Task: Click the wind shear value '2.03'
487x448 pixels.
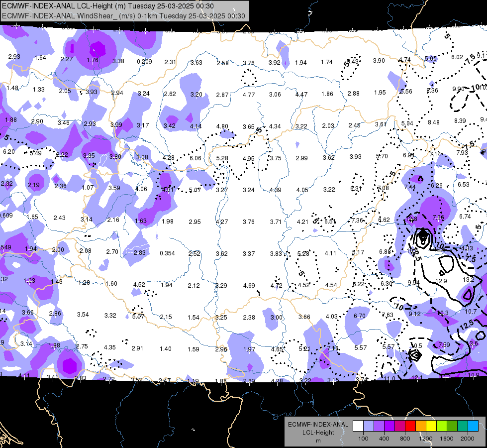Action: (x=328, y=125)
